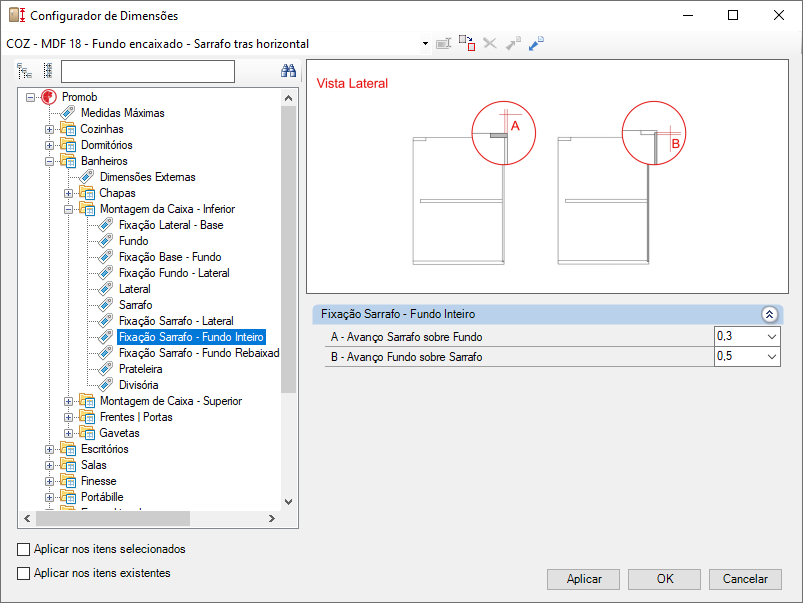This screenshot has width=803, height=603.
Task: Select Fixação Lateral - Base item
Action: coord(171,225)
